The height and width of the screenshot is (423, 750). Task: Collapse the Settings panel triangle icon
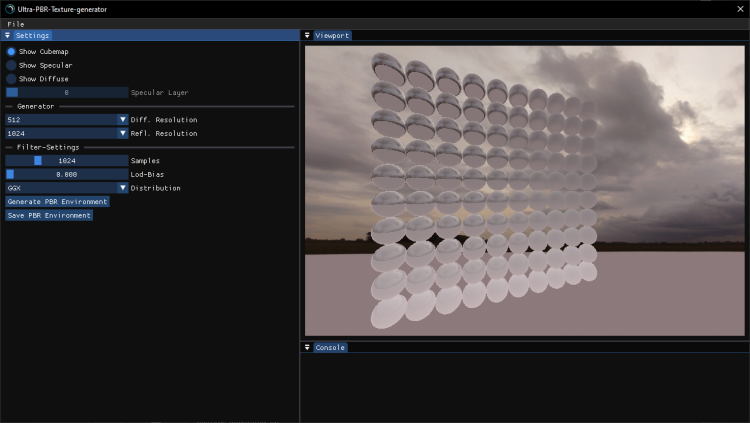pos(7,35)
